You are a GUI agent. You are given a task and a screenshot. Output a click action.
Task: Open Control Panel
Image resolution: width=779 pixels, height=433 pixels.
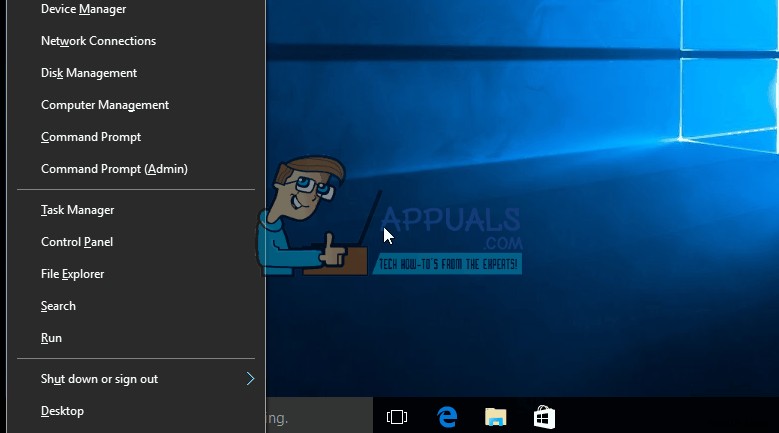pos(136,242)
